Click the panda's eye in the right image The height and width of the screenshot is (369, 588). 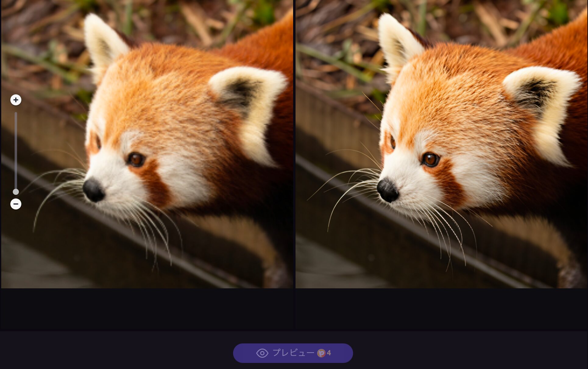[430, 159]
